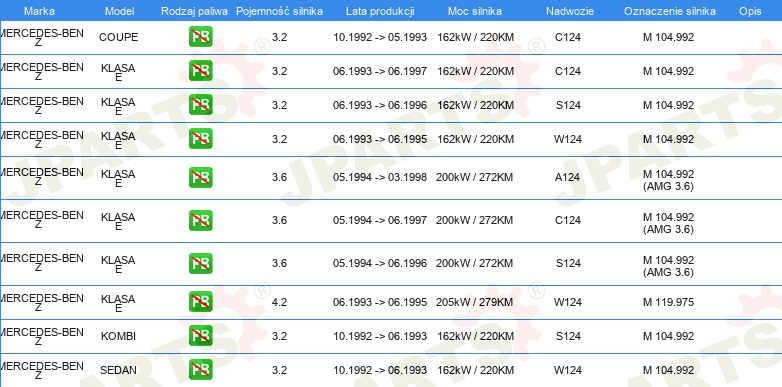The width and height of the screenshot is (782, 387).
Task: Click the Rodzaj paliwa column header
Action: 195,11
